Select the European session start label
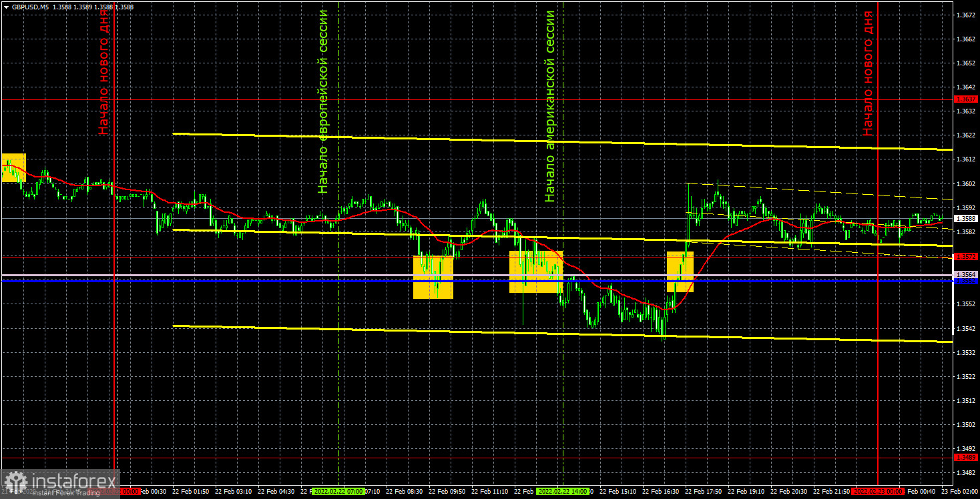Screen dimensions: 980x499 click(324, 102)
